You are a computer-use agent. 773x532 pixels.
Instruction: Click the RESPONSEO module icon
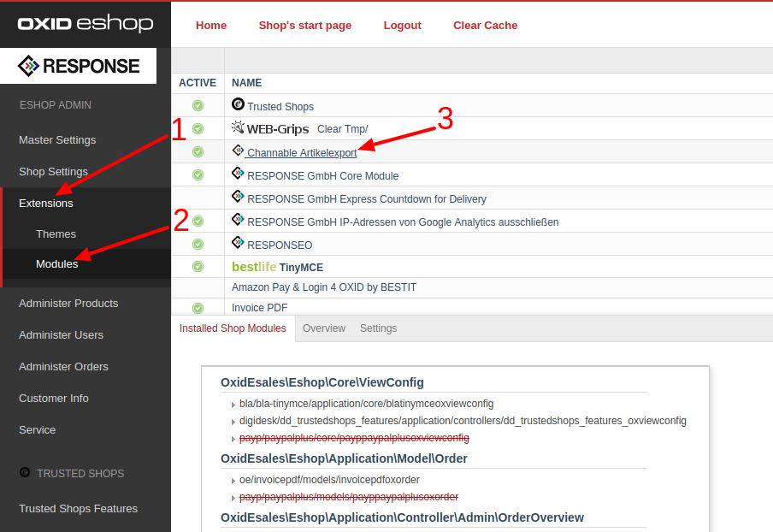tap(238, 243)
